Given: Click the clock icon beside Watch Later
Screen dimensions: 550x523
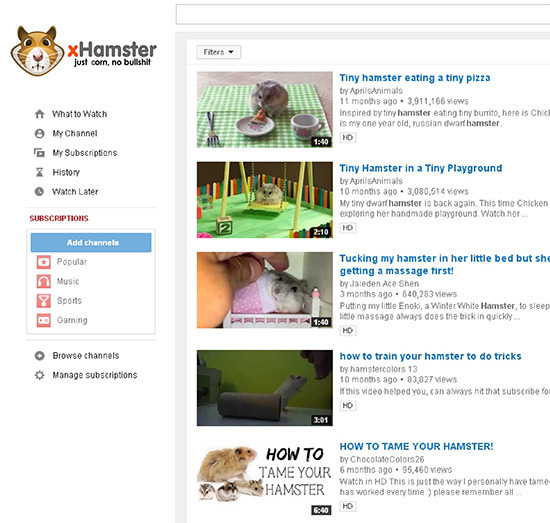Looking at the screenshot, I should click(39, 192).
